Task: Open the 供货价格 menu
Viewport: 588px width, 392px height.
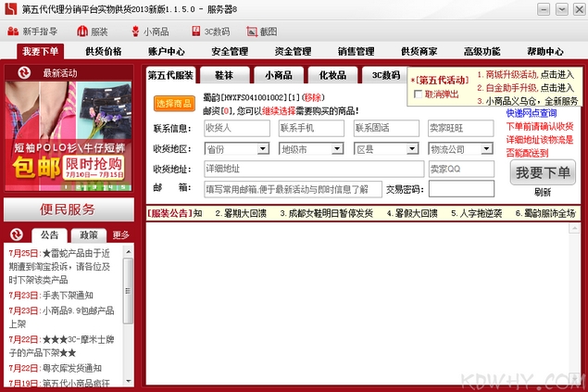Action: click(x=104, y=51)
